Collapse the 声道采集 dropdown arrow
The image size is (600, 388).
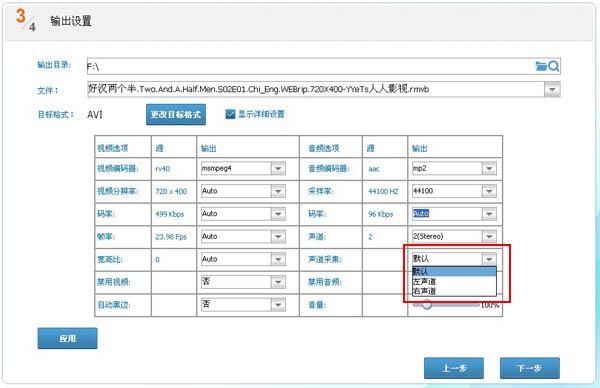click(489, 259)
